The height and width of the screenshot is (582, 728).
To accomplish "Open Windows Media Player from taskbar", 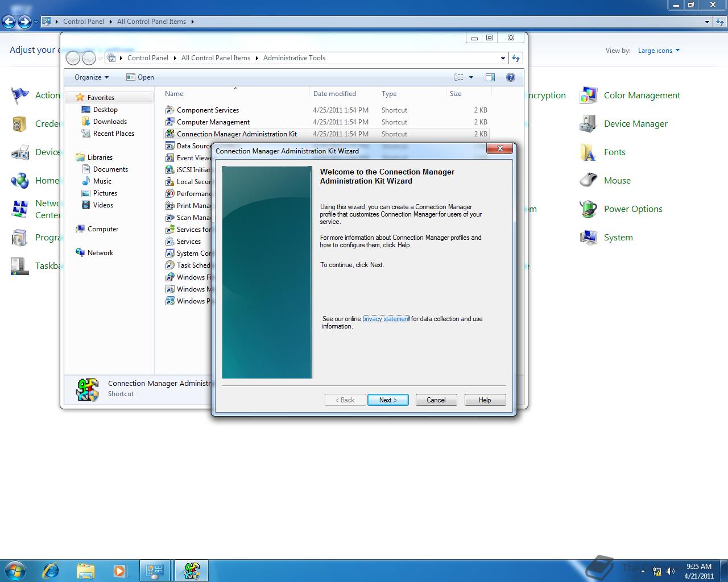I will 120,571.
